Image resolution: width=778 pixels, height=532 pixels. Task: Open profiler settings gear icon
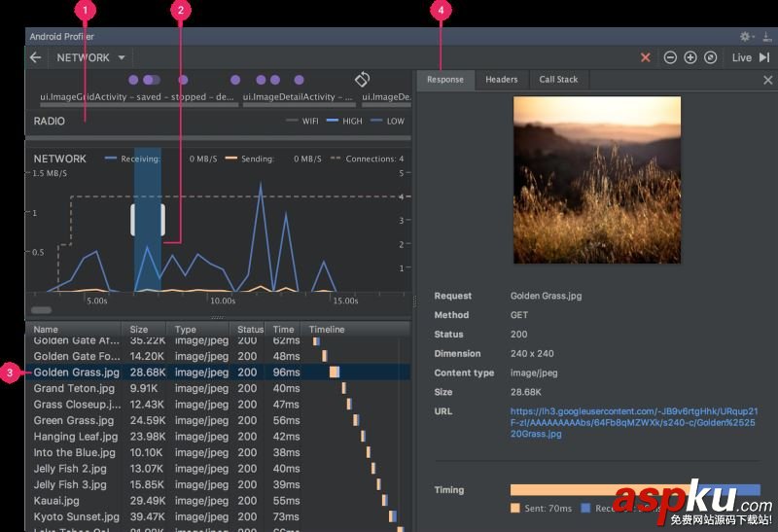point(745,36)
